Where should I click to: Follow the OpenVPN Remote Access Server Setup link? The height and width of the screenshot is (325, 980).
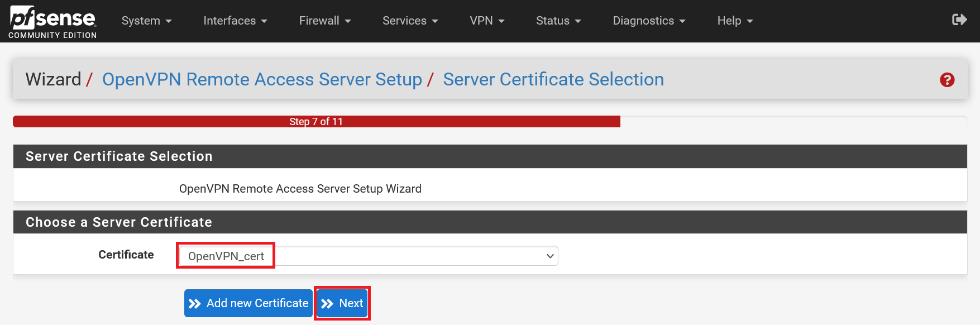[262, 79]
